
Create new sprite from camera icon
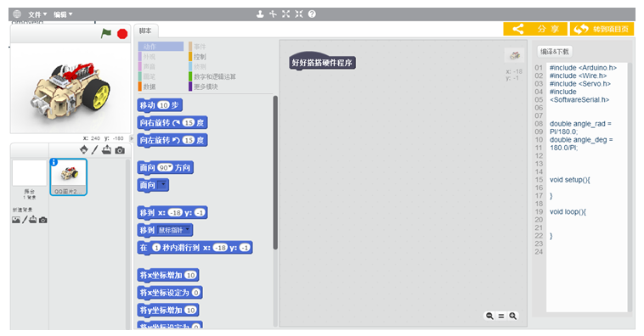pos(120,150)
